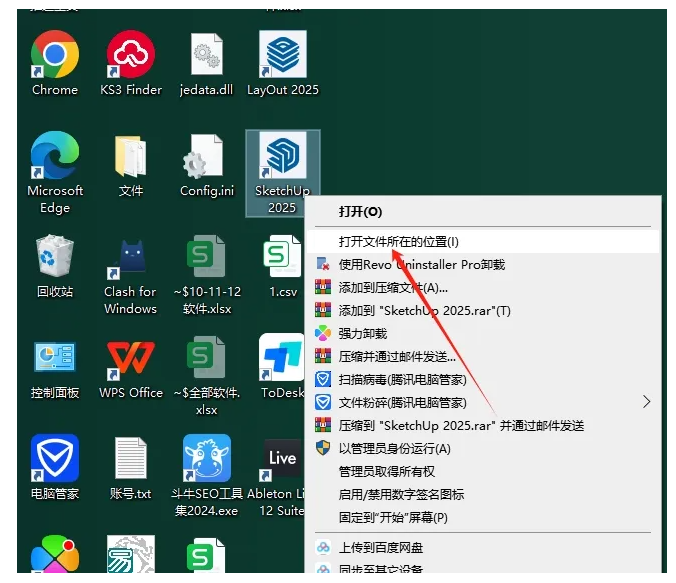Select the 文件 folder icon

[131, 166]
